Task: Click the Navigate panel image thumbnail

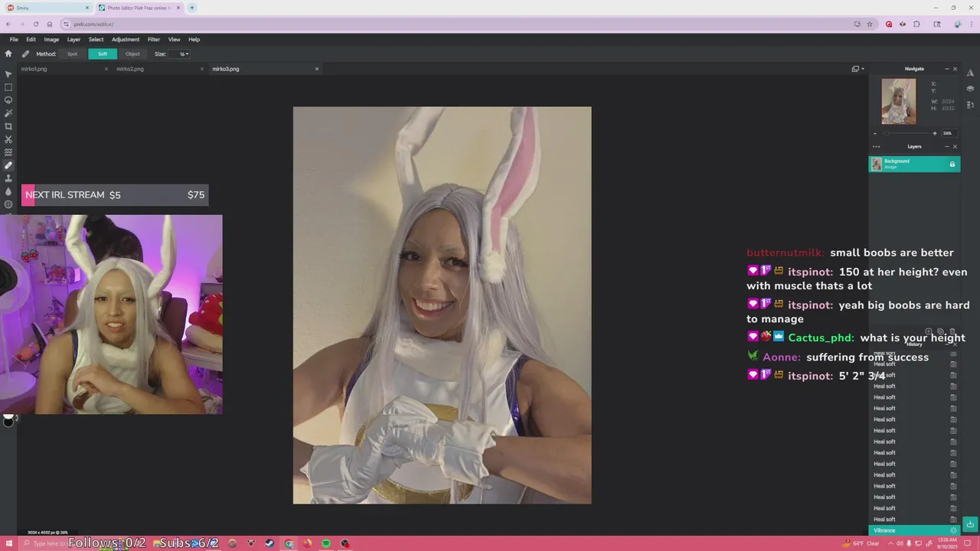Action: [898, 101]
